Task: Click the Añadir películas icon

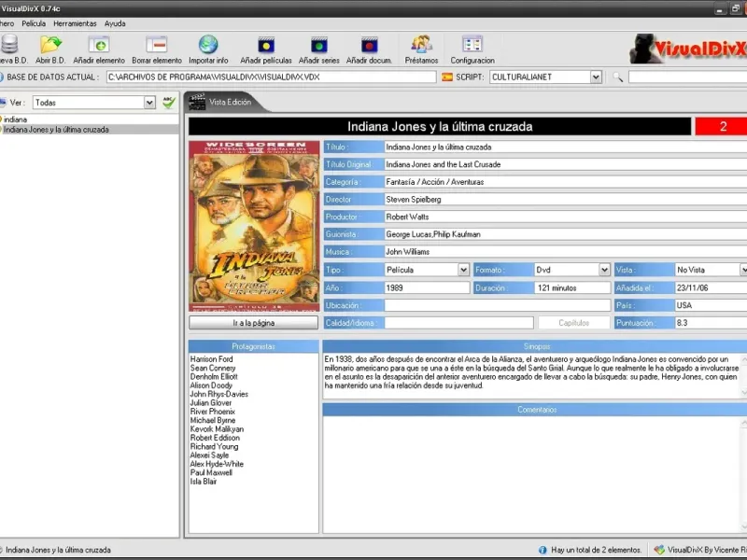Action: (266, 44)
